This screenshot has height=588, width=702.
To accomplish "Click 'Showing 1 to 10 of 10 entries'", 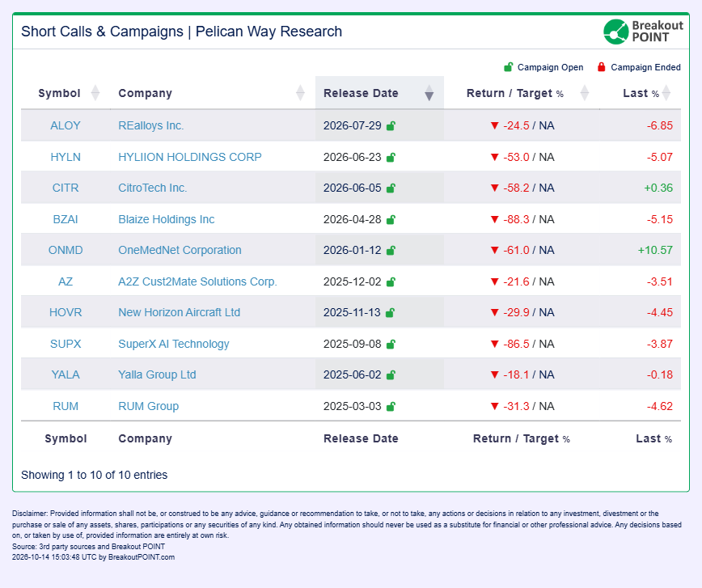I will tap(94, 475).
